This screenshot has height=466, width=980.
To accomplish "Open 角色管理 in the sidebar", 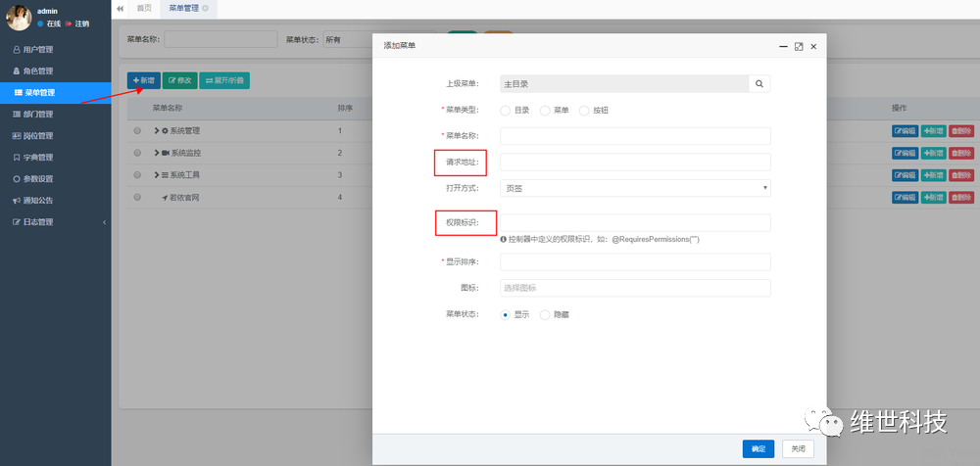I will [56, 71].
